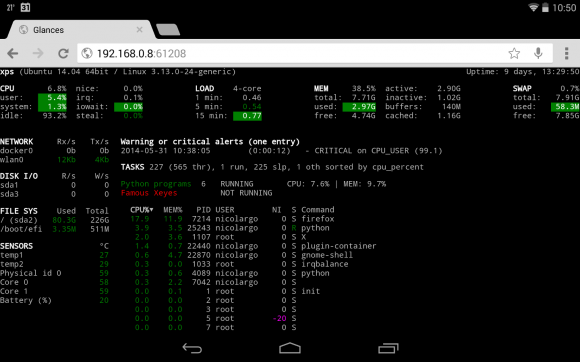The width and height of the screenshot is (580, 362).
Task: Click the temp1 sensor row
Action: click(54, 255)
